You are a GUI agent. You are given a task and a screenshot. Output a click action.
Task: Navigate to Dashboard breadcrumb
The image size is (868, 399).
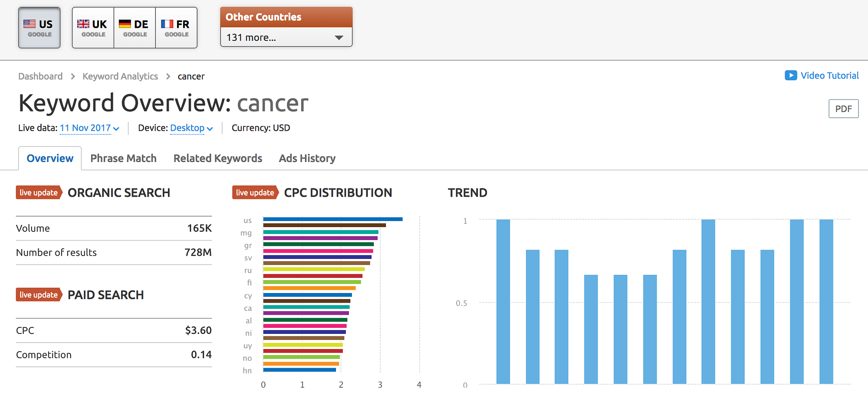pyautogui.click(x=40, y=76)
